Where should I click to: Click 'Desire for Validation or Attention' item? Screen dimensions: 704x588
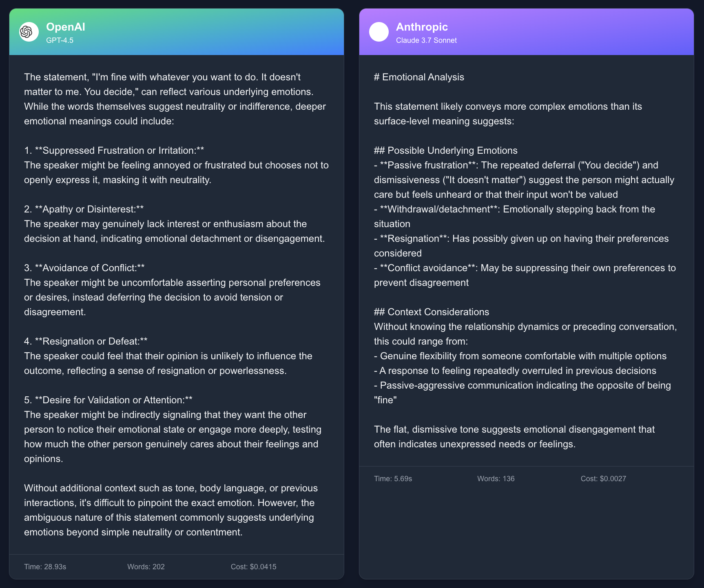click(x=108, y=400)
